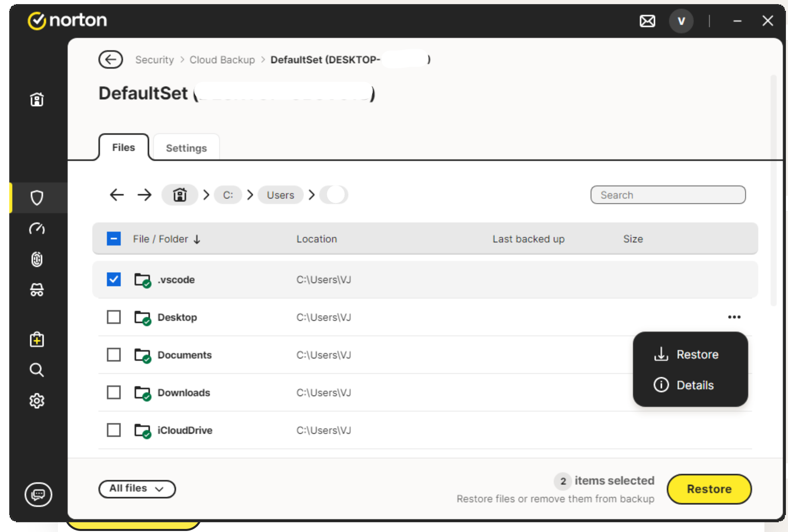Click the Cloud Backup breadcrumb link
Image resolution: width=788 pixels, height=532 pixels.
point(222,60)
